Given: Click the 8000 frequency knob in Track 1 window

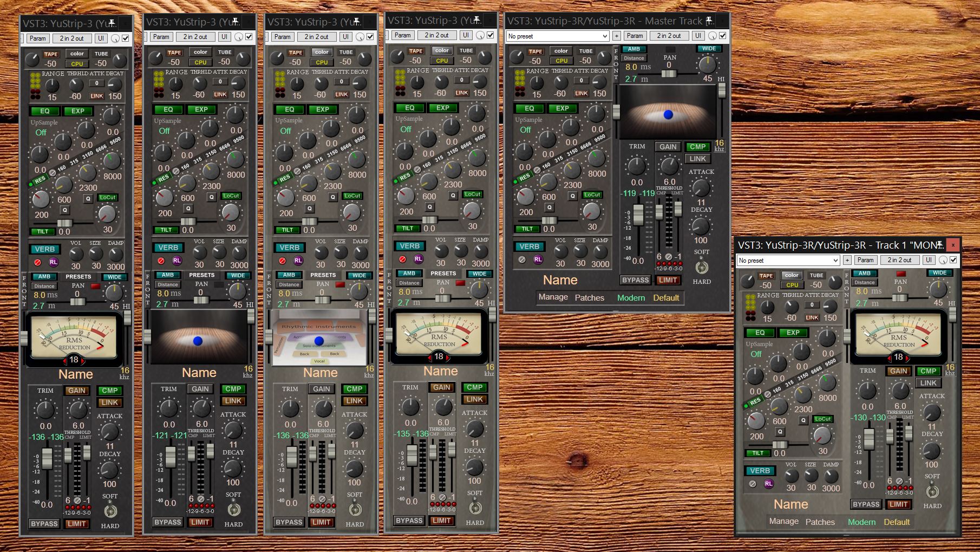Looking at the screenshot, I should pyautogui.click(x=827, y=382).
